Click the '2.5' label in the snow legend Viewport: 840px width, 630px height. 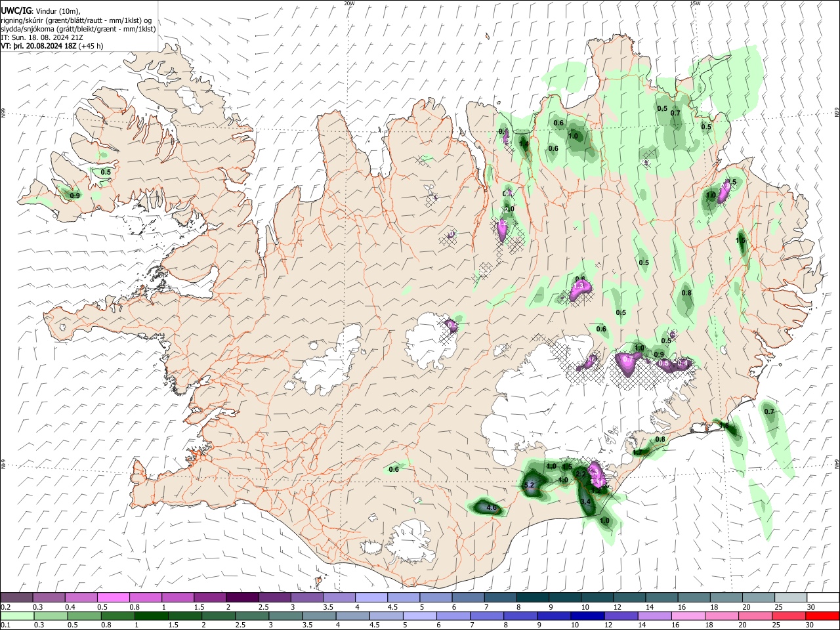tap(264, 607)
